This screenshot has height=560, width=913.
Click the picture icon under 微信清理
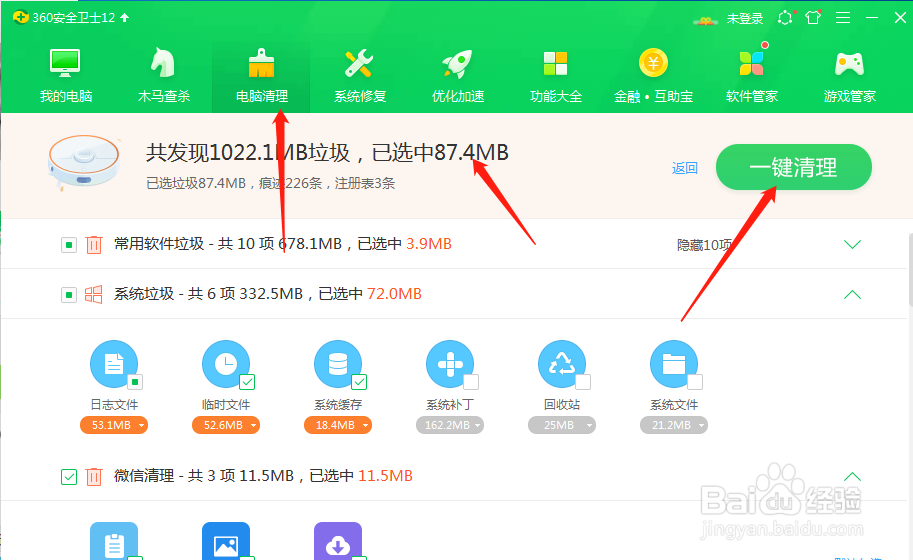225,541
